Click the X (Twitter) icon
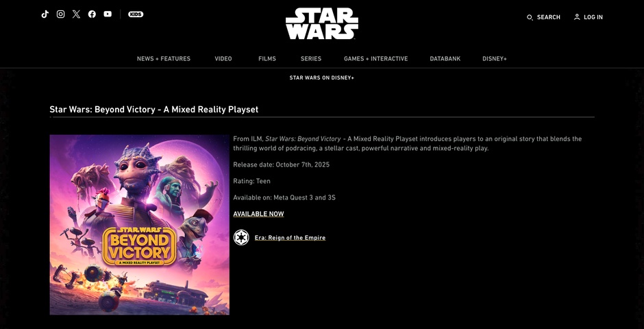Screen dimensions: 644x329 tap(77, 14)
